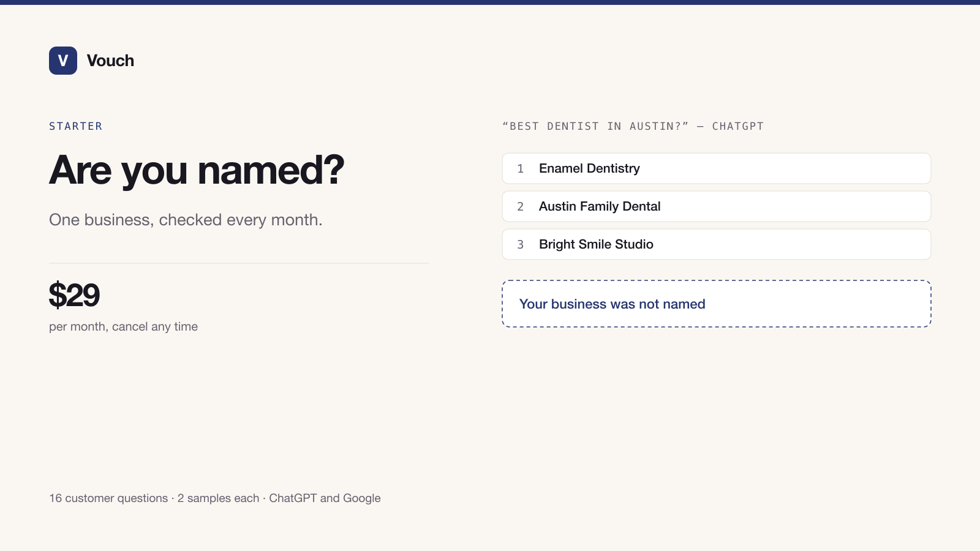Click the CHATGPT source label
Viewport: 980px width, 551px height.
[x=738, y=126]
